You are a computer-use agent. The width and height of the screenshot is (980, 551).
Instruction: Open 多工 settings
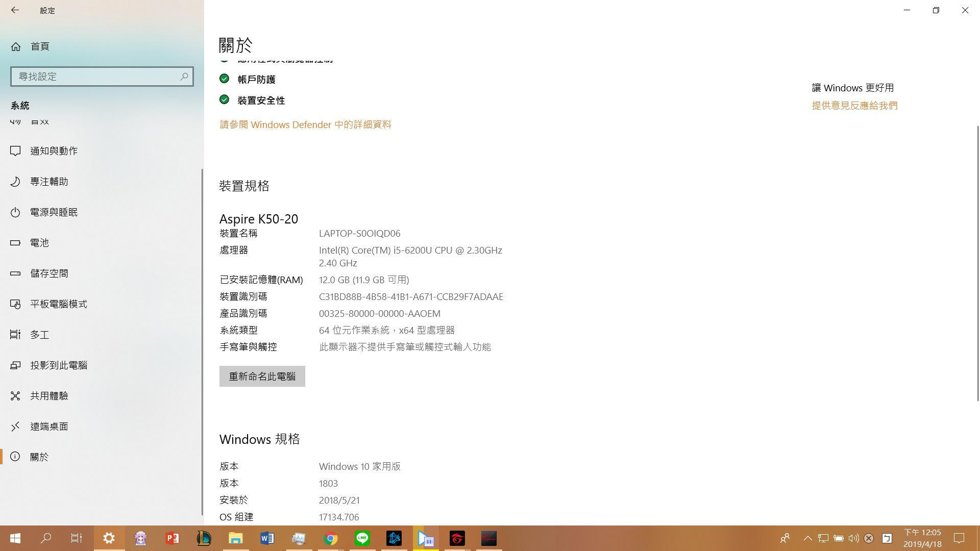[102, 335]
